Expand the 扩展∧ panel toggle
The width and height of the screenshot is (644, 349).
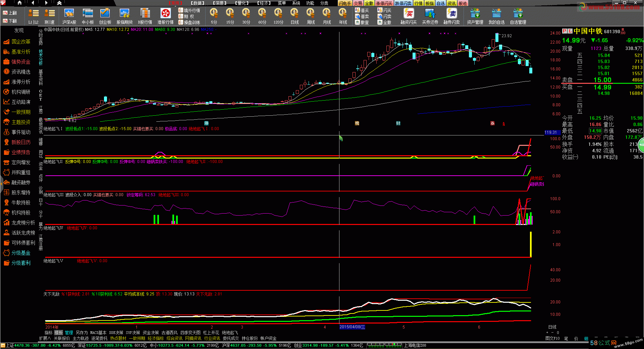[45, 339]
